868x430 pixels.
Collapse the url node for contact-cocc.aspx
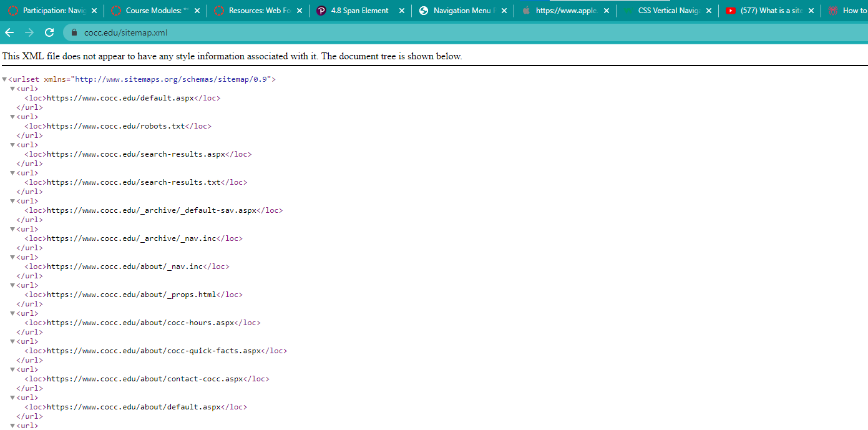(12, 369)
